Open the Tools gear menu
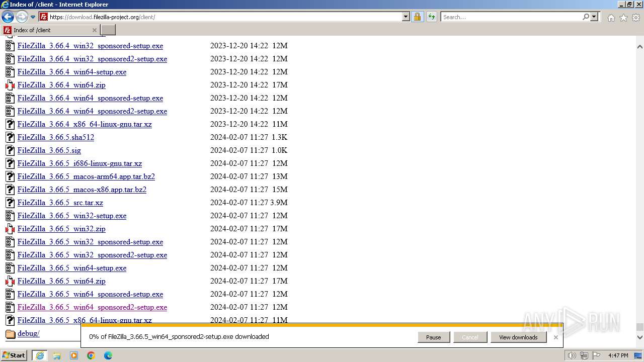 (636, 18)
